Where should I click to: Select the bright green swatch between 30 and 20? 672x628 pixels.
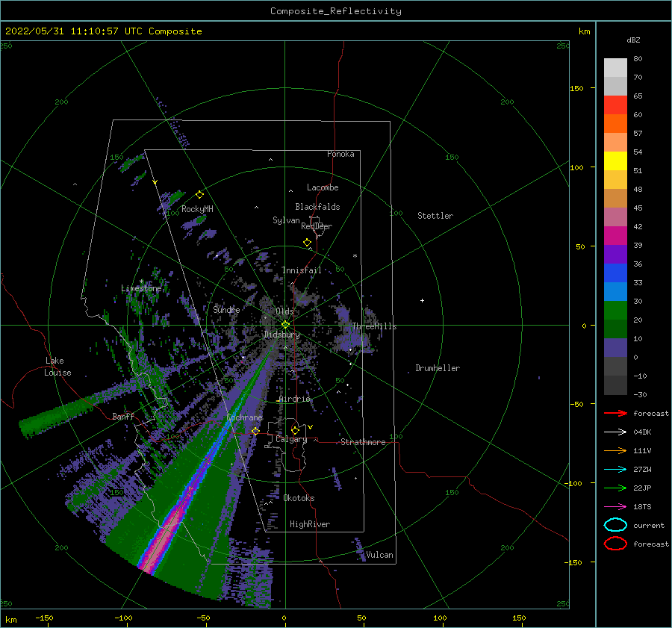[x=615, y=311]
